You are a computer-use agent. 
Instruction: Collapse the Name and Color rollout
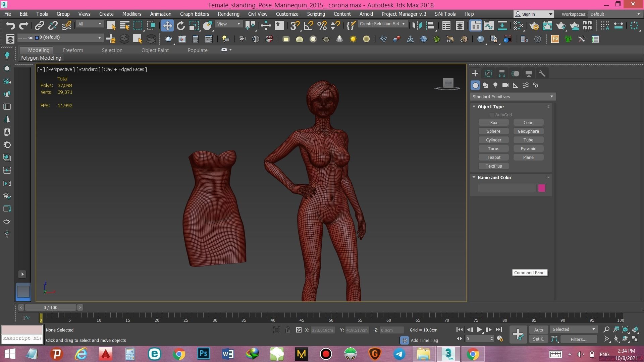[474, 177]
